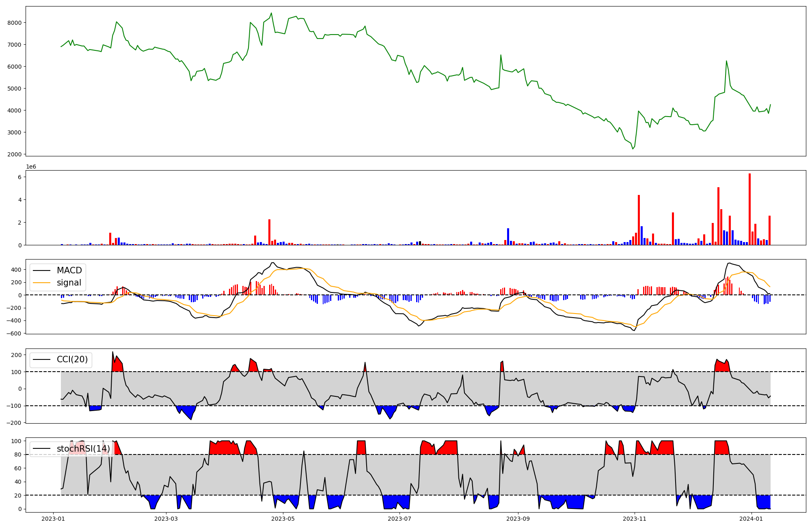The height and width of the screenshot is (528, 812).
Task: Click the 400 tick on MACD axis
Action: click(x=17, y=270)
